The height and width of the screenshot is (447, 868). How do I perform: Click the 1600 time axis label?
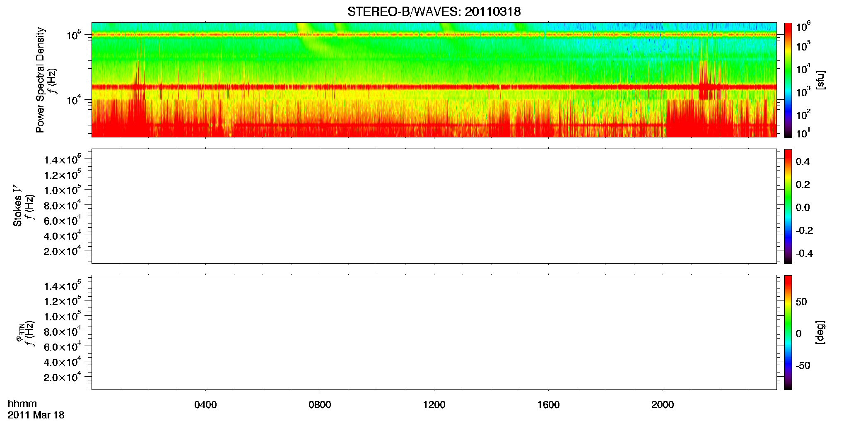(x=548, y=405)
